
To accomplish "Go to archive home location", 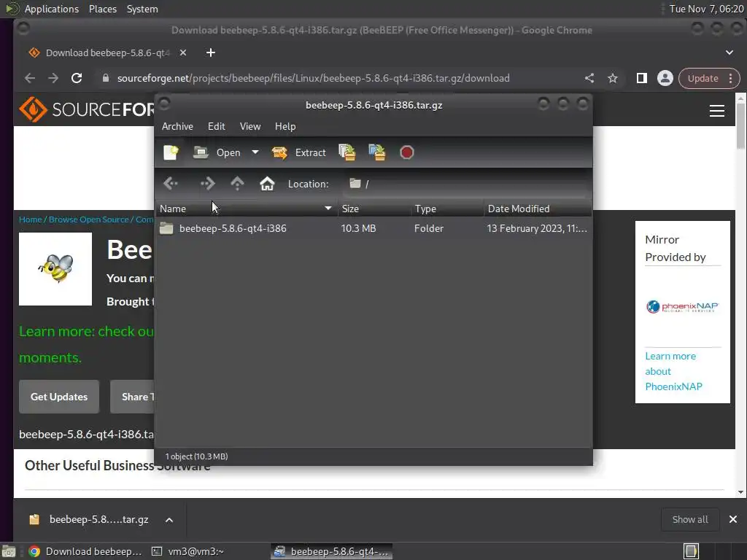I will click(x=267, y=183).
